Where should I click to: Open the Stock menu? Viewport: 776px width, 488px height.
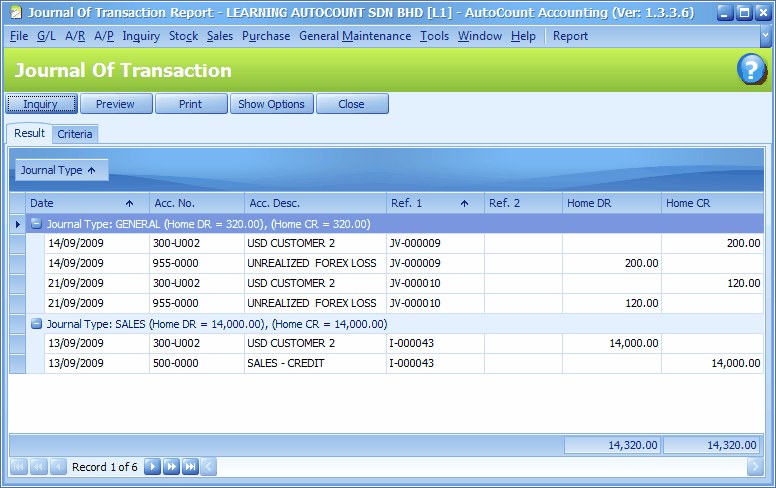(x=183, y=36)
